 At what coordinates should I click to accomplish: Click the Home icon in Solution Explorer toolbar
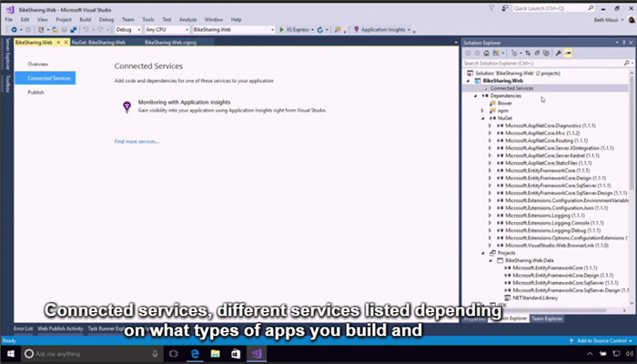click(486, 53)
